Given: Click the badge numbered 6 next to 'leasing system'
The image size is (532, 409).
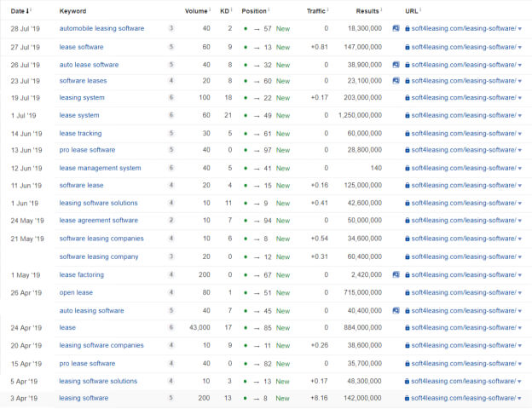Looking at the screenshot, I should [171, 98].
